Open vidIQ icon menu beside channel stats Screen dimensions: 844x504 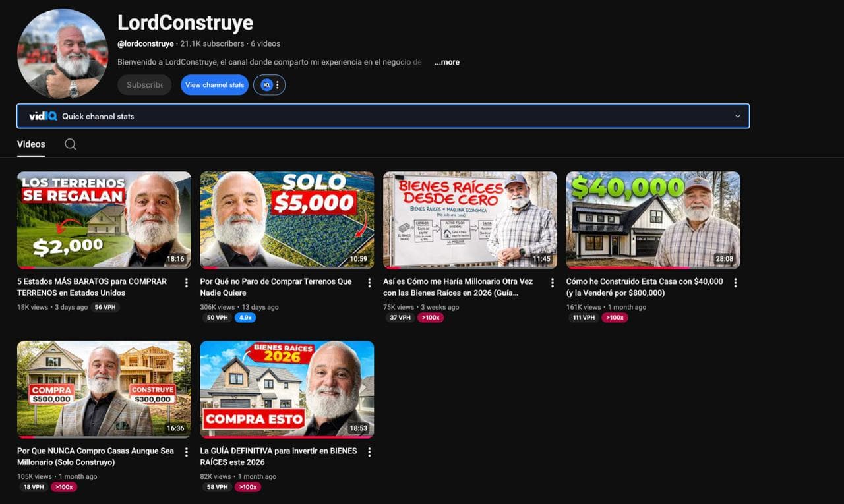pos(270,85)
